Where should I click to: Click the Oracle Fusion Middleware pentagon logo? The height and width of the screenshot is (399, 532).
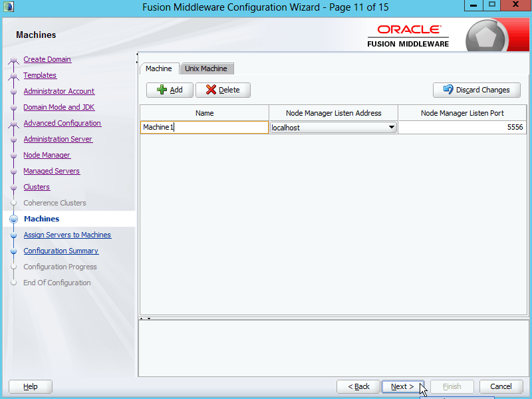(x=487, y=39)
